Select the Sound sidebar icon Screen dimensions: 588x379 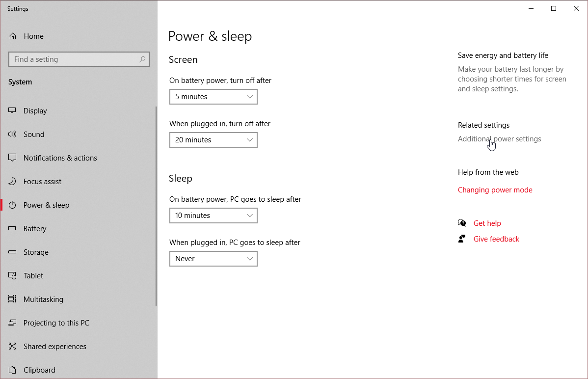12,134
